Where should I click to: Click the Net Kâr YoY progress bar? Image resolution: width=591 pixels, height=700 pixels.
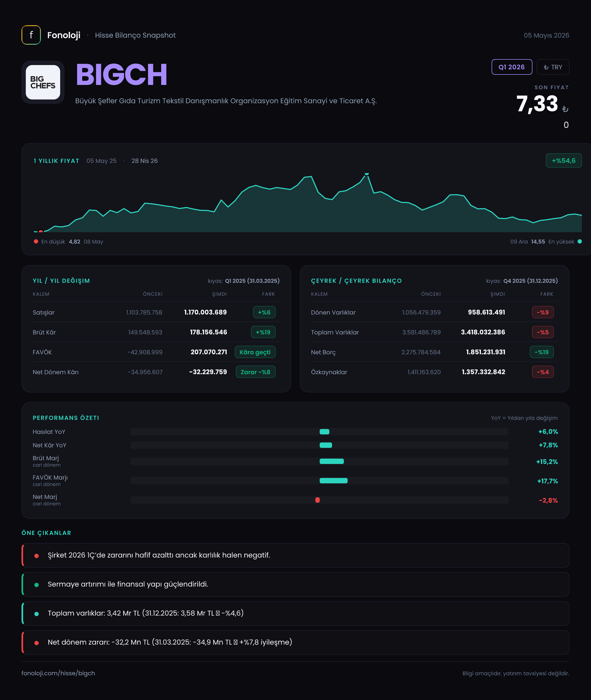click(x=320, y=445)
